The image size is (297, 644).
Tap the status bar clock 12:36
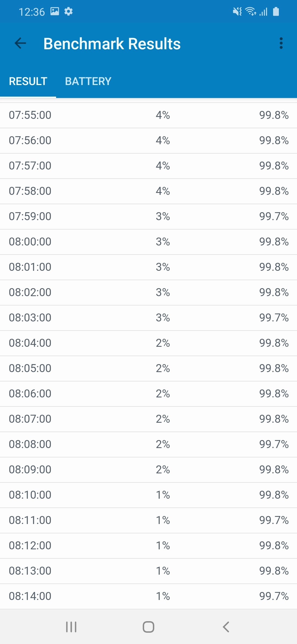point(32,12)
